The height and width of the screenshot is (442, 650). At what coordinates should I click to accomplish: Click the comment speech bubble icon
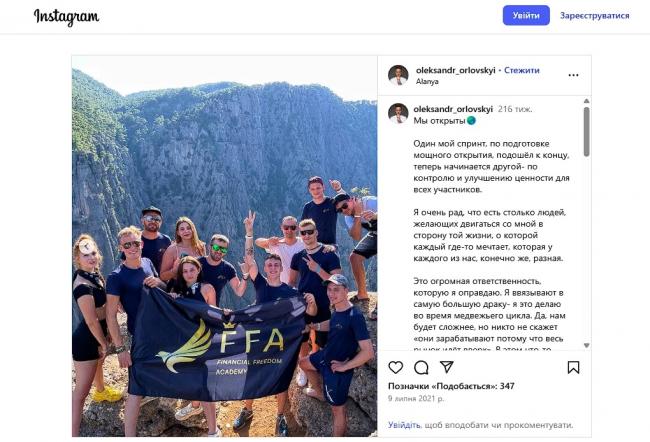pyautogui.click(x=421, y=367)
